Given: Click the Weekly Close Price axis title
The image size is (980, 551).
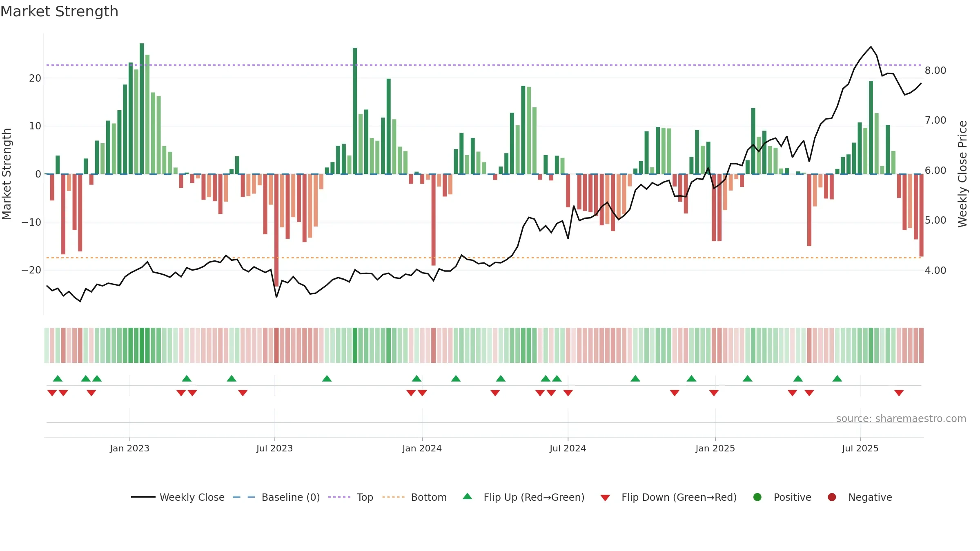Looking at the screenshot, I should click(x=962, y=174).
